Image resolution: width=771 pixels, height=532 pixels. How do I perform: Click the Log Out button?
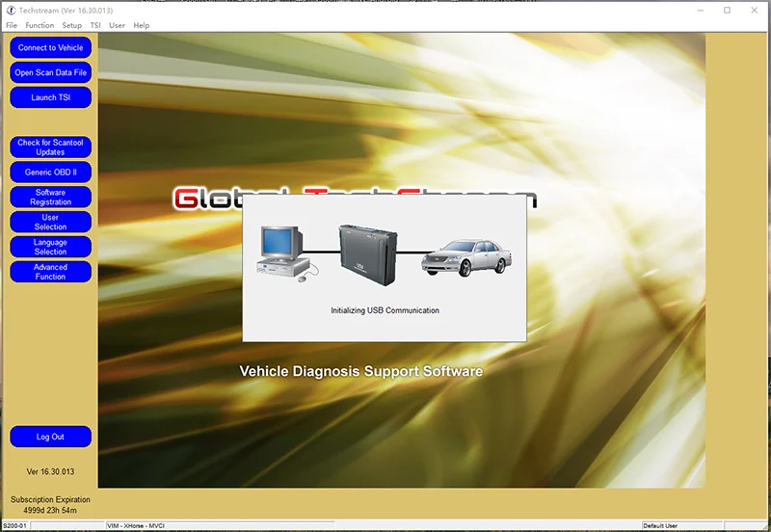[51, 437]
